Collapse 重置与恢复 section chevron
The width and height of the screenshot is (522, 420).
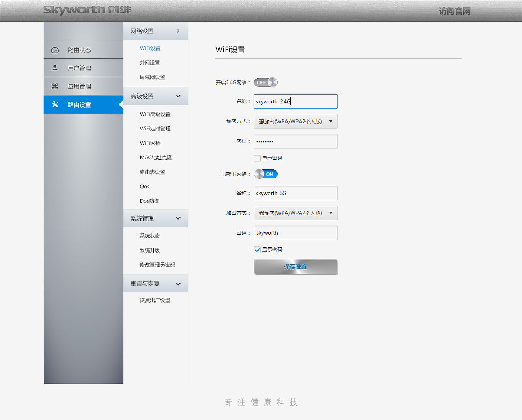pos(178,284)
